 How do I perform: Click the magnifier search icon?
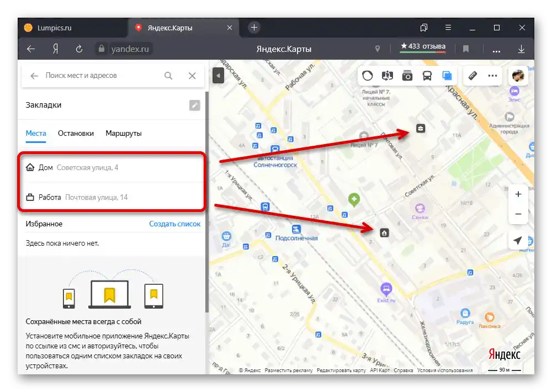coord(168,76)
